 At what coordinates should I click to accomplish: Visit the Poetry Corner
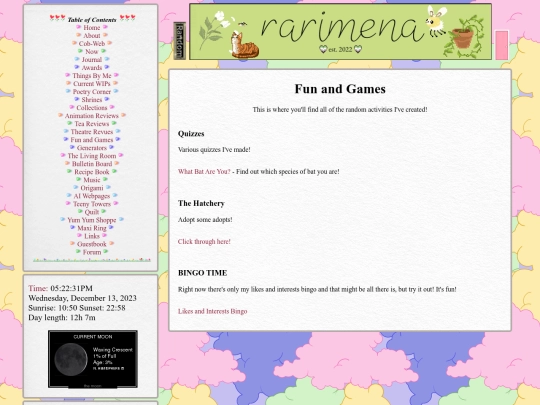pos(92,92)
